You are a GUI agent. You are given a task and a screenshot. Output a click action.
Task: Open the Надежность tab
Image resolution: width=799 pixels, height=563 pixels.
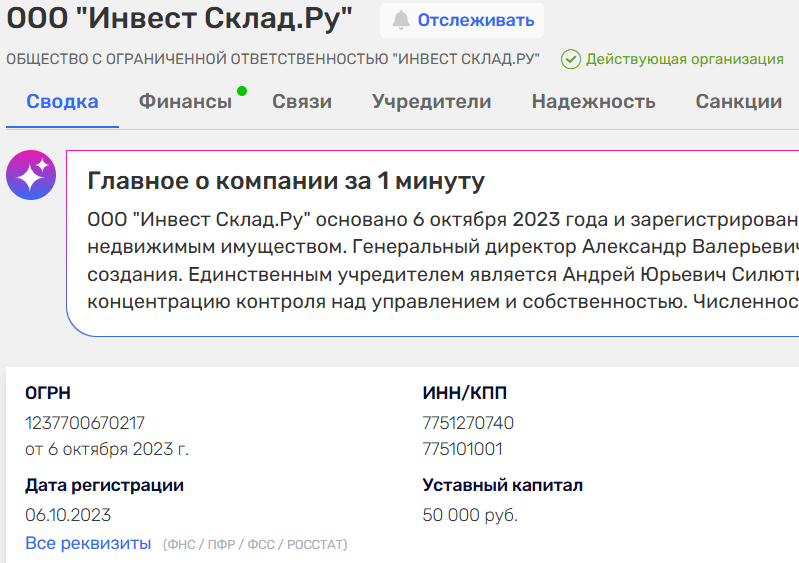tap(593, 101)
